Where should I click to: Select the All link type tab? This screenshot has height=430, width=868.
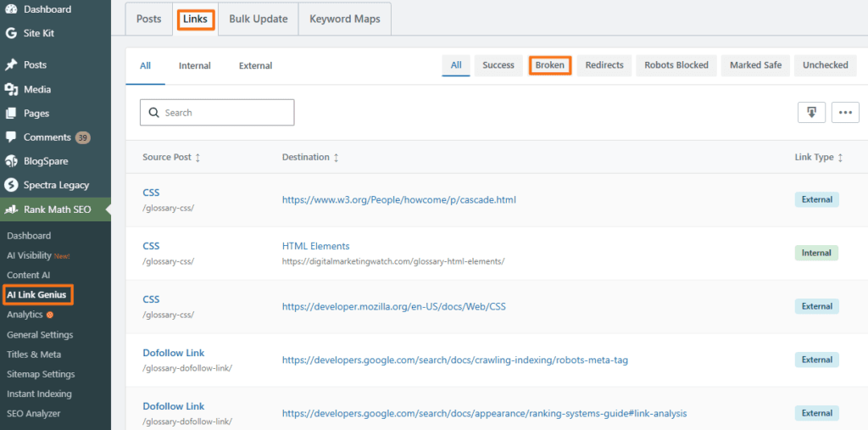pyautogui.click(x=145, y=65)
